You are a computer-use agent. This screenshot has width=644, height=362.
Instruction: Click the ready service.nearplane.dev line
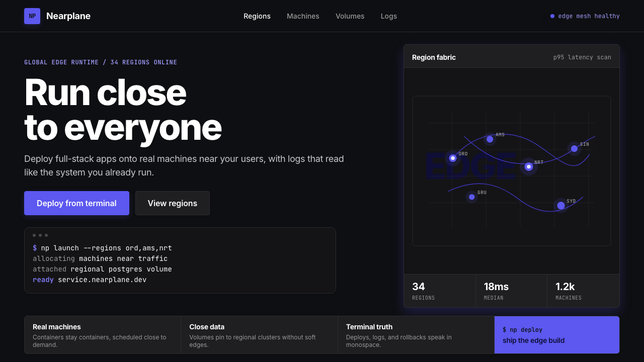tap(90, 280)
